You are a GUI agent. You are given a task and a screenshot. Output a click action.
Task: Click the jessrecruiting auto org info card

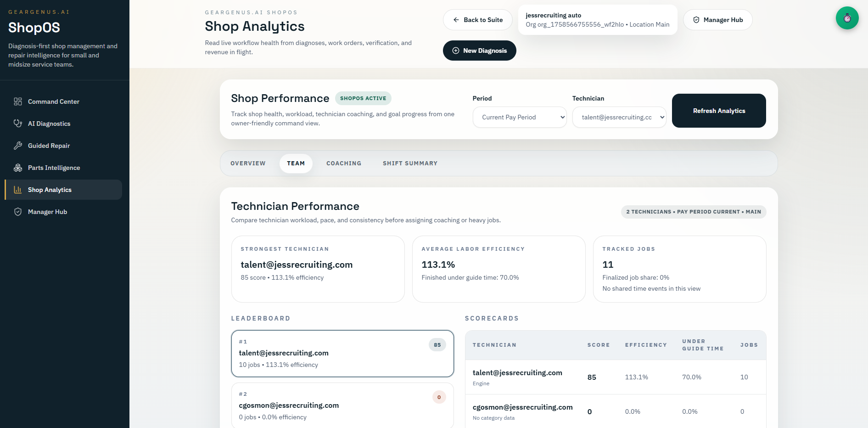597,19
